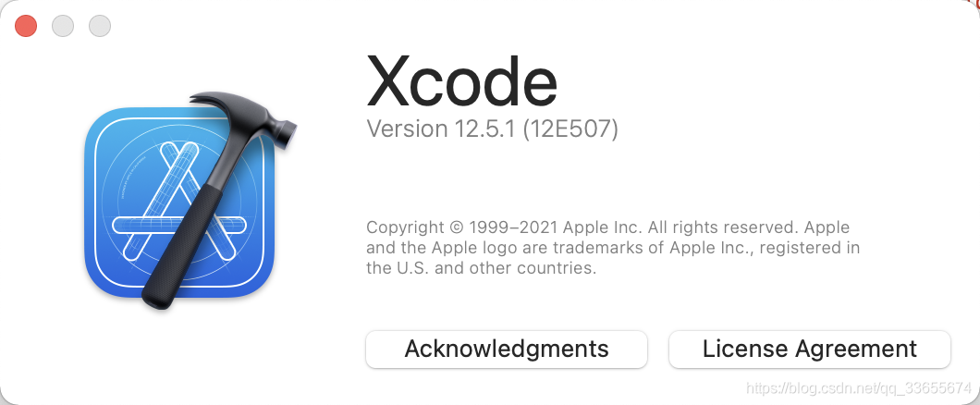Open the License Agreement
The height and width of the screenshot is (405, 980).
tap(809, 349)
